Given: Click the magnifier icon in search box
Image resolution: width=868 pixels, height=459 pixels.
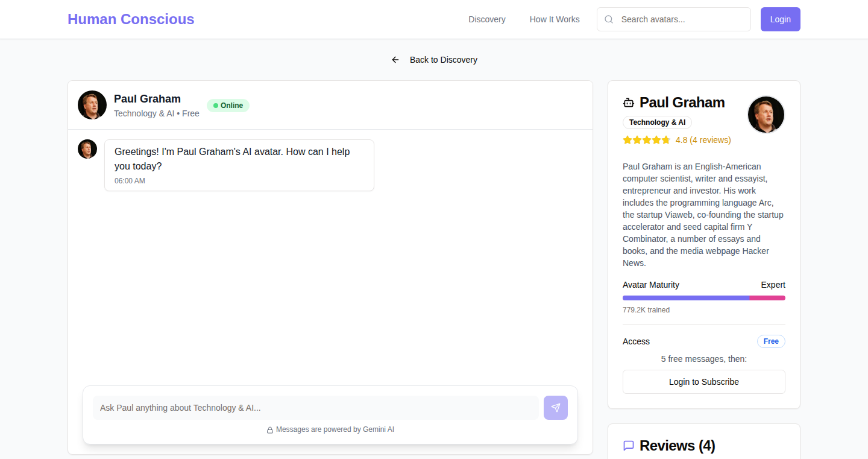Looking at the screenshot, I should pyautogui.click(x=609, y=19).
